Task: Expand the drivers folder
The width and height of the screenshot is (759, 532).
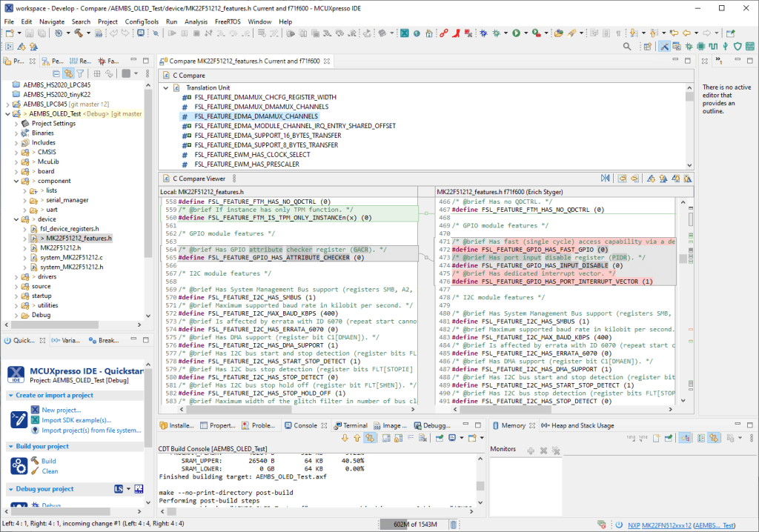Action: coord(17,277)
